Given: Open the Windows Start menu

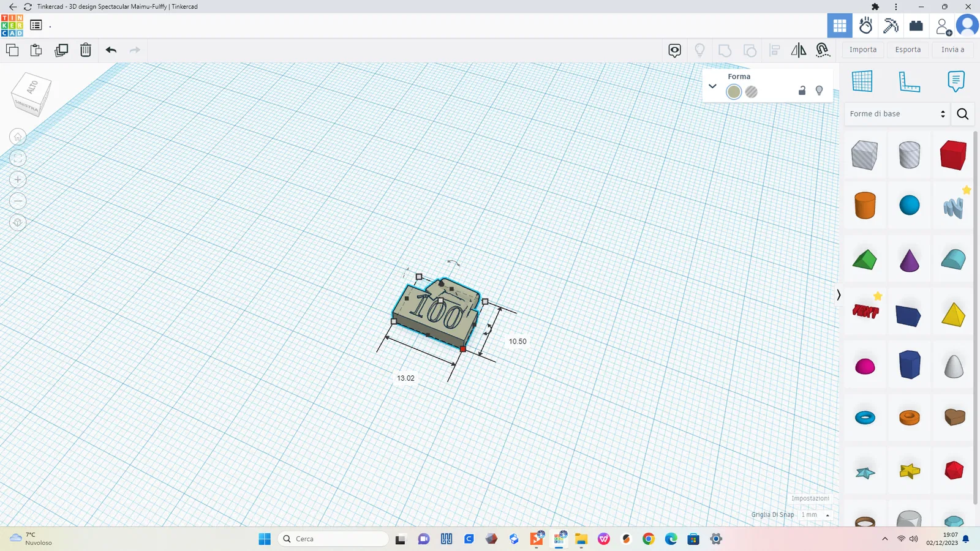Looking at the screenshot, I should tap(265, 539).
